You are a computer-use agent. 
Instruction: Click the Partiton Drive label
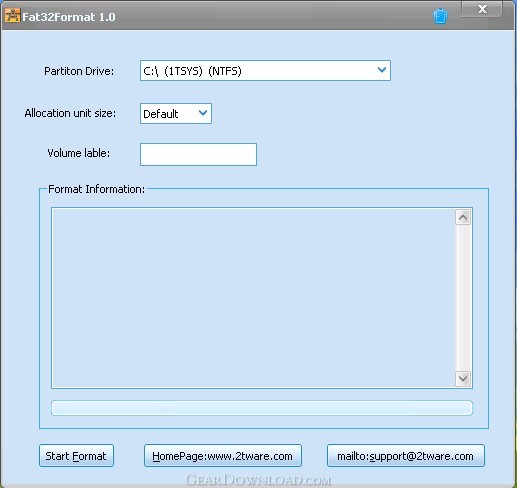[x=79, y=71]
